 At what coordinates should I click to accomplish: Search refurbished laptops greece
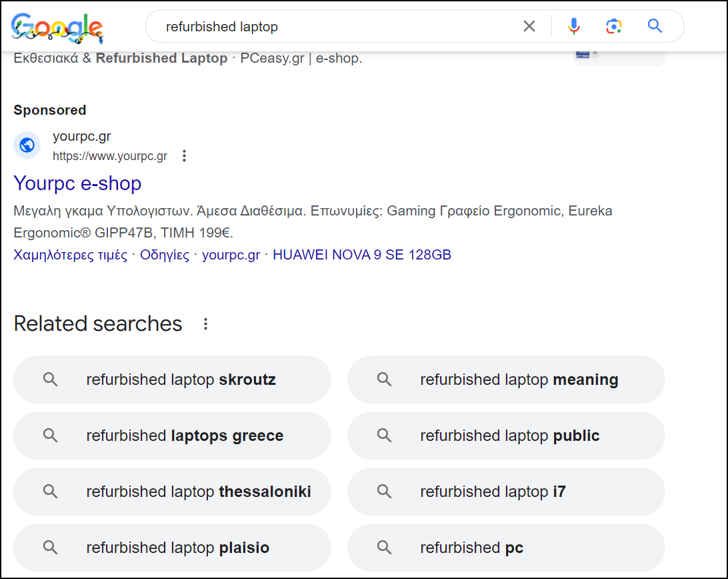tap(172, 436)
